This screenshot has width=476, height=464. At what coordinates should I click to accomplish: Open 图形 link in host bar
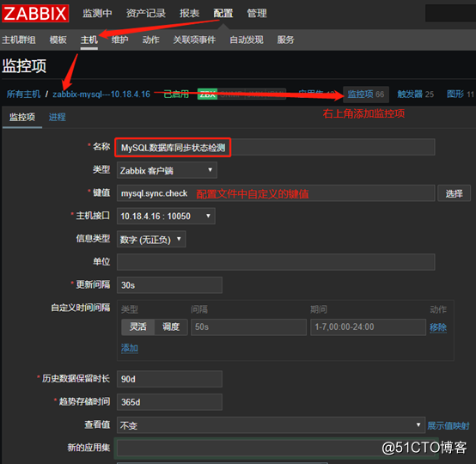pos(460,95)
